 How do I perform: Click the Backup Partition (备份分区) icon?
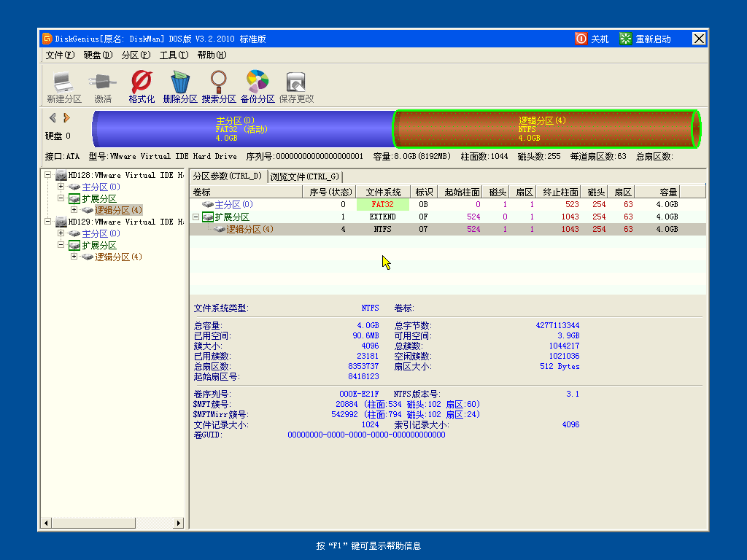click(258, 86)
